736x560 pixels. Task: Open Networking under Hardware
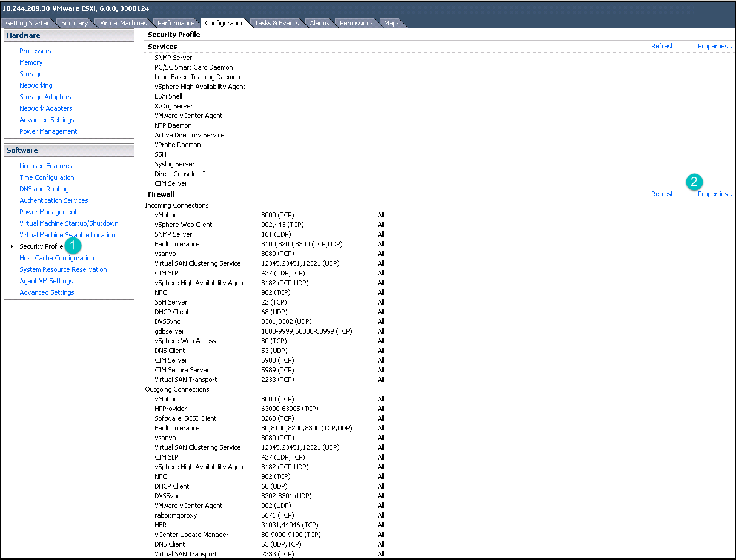click(x=36, y=85)
